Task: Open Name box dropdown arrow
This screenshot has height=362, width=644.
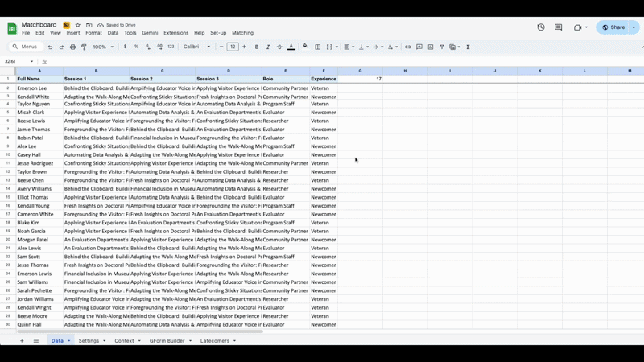Action: tap(31, 62)
